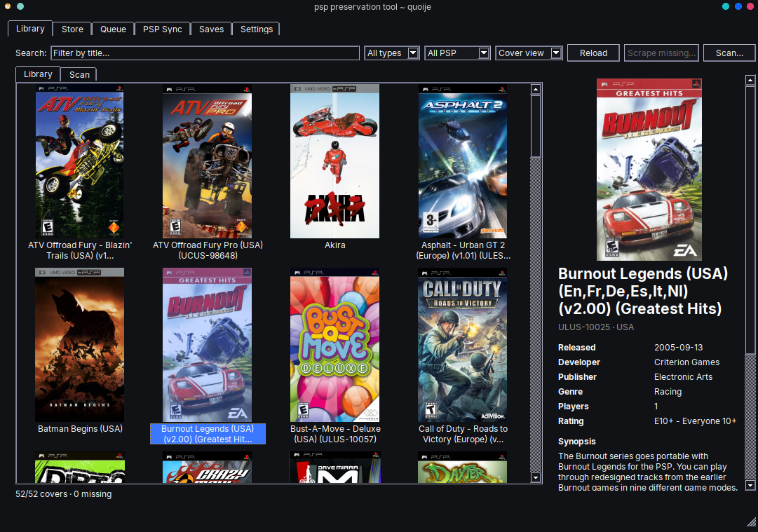This screenshot has width=758, height=532.
Task: Click the Reload button
Action: 593,53
